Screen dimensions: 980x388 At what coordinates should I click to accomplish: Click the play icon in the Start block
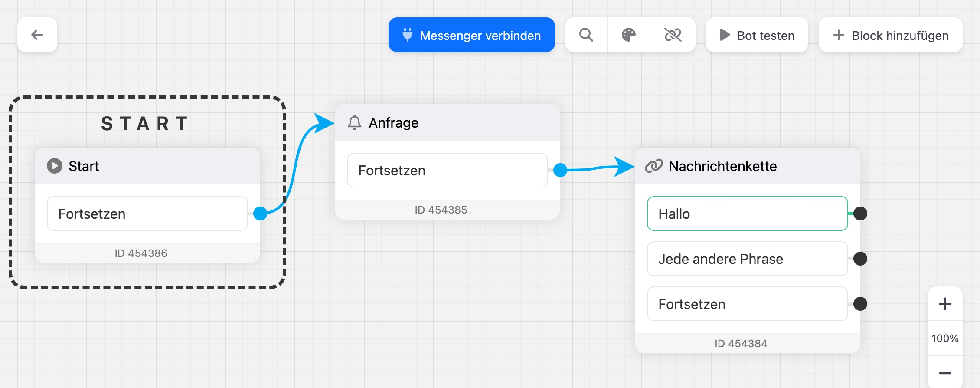click(55, 166)
